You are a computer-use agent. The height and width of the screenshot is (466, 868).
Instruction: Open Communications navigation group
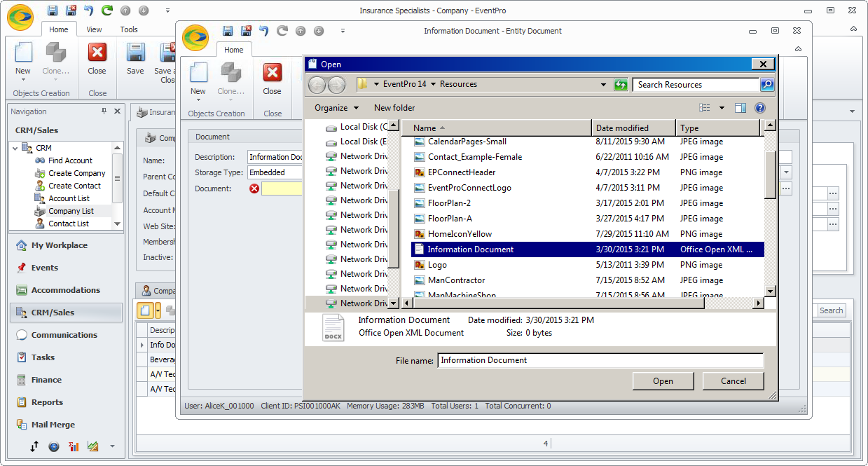tap(66, 335)
